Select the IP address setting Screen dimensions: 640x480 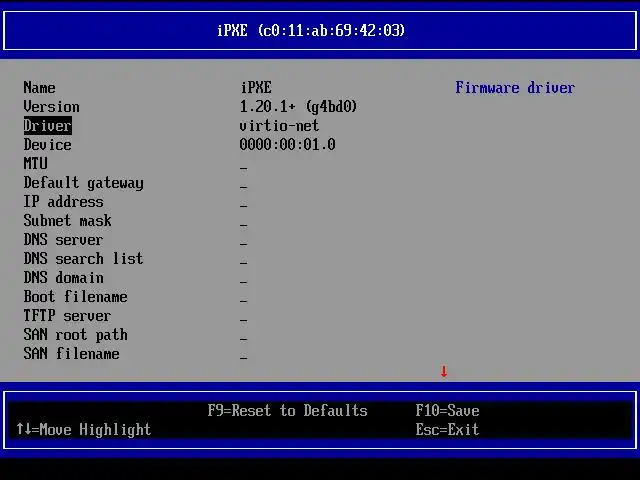pyautogui.click(x=63, y=202)
